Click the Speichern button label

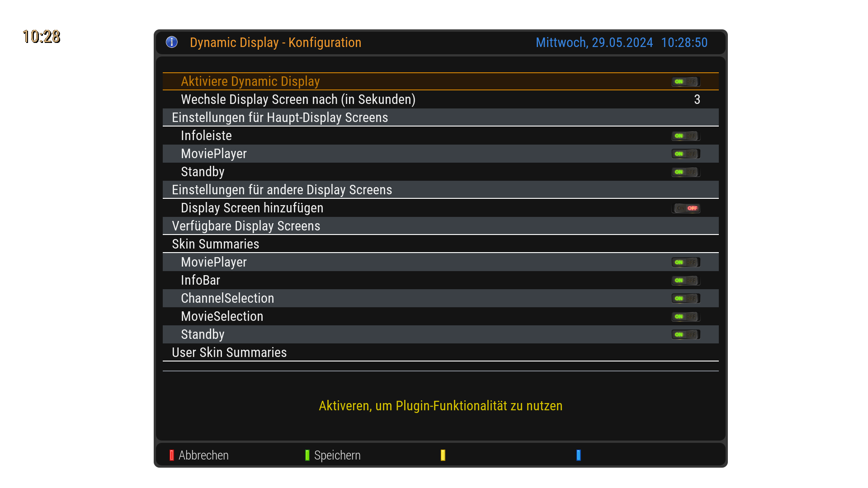point(337,455)
